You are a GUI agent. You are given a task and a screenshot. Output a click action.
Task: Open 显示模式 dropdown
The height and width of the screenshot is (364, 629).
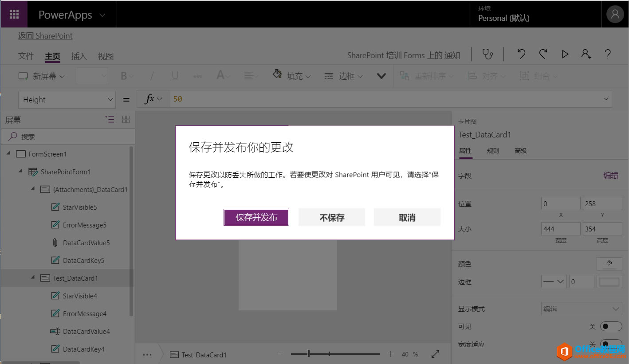pos(582,309)
